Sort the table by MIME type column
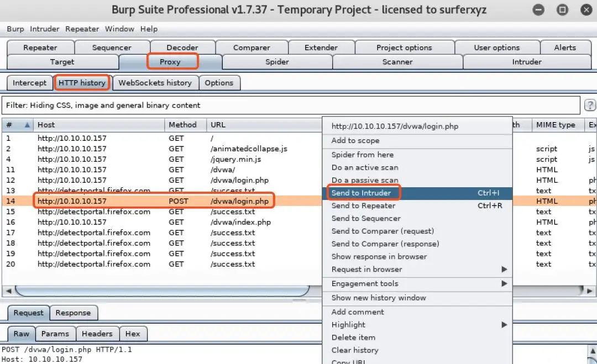The height and width of the screenshot is (364, 597). (558, 125)
